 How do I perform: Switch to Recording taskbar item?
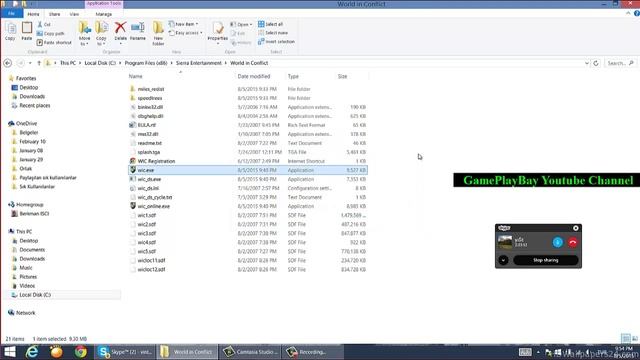coord(313,352)
